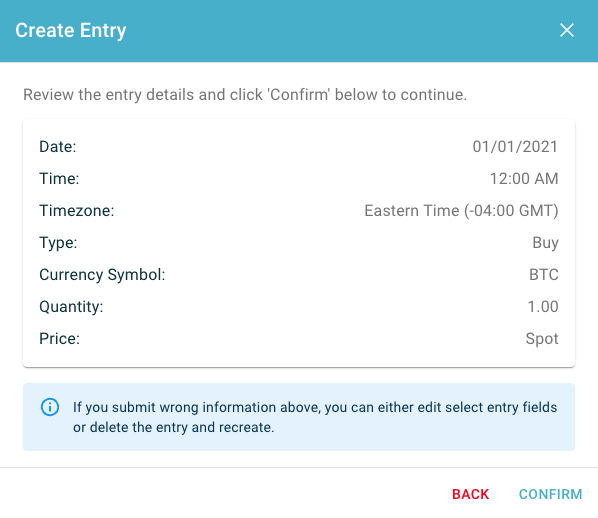
Task: Confirm the entry with the CONFIRM button
Action: (x=550, y=494)
